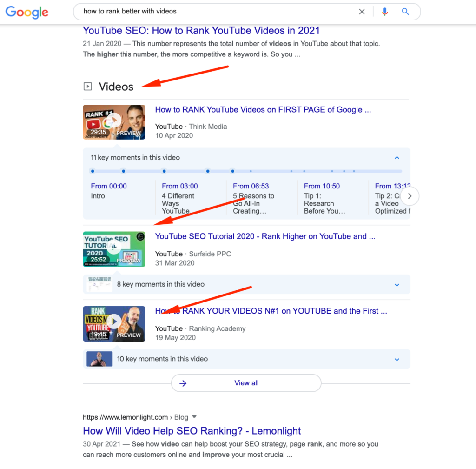The width and height of the screenshot is (476, 469).
Task: Click the Google logo
Action: pyautogui.click(x=27, y=13)
